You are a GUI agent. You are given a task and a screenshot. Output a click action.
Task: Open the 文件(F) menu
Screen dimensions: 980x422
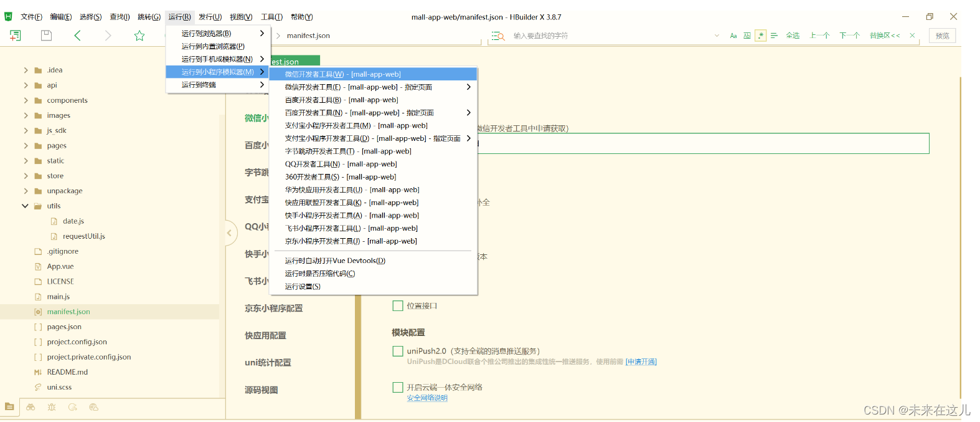(31, 17)
